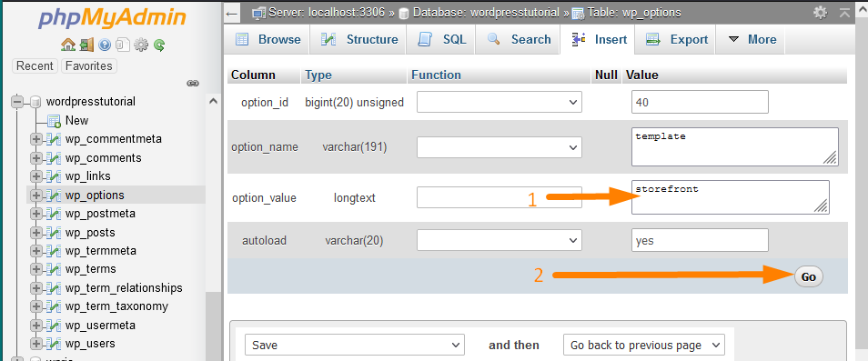Screen dimensions: 868x361
Task: Click table icon beside wp_commentmeta
Action: click(54, 139)
